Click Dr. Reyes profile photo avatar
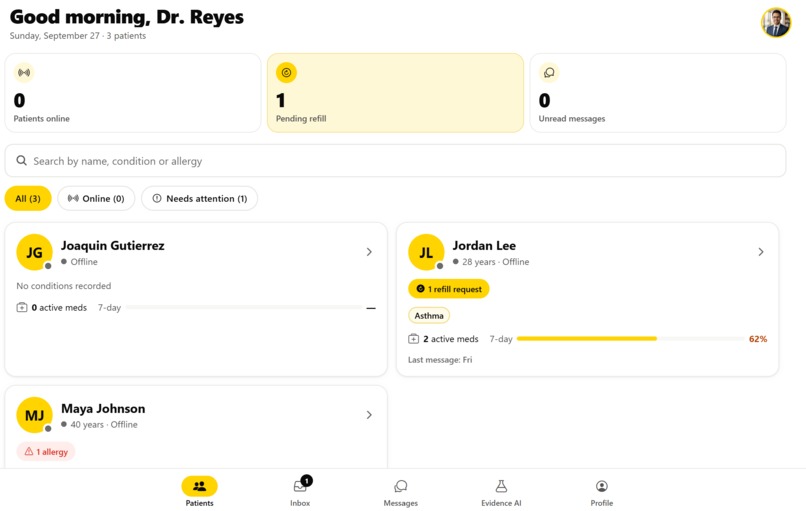 pos(776,23)
